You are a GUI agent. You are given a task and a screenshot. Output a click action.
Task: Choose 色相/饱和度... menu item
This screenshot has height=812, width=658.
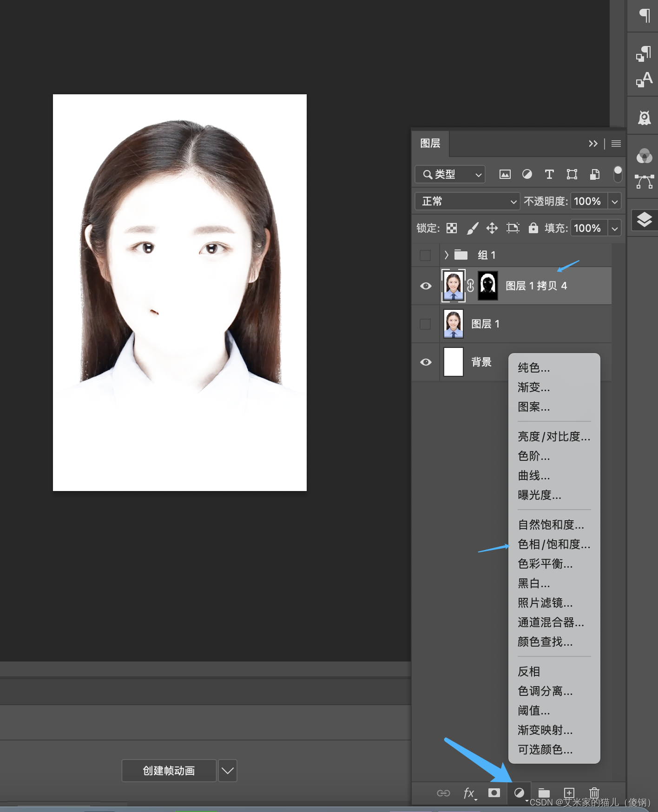pos(554,544)
